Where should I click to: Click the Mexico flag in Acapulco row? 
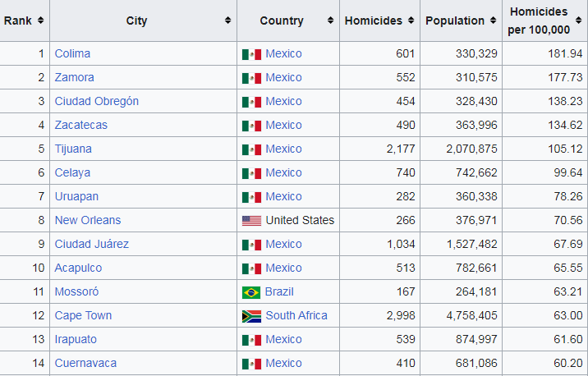tap(251, 268)
